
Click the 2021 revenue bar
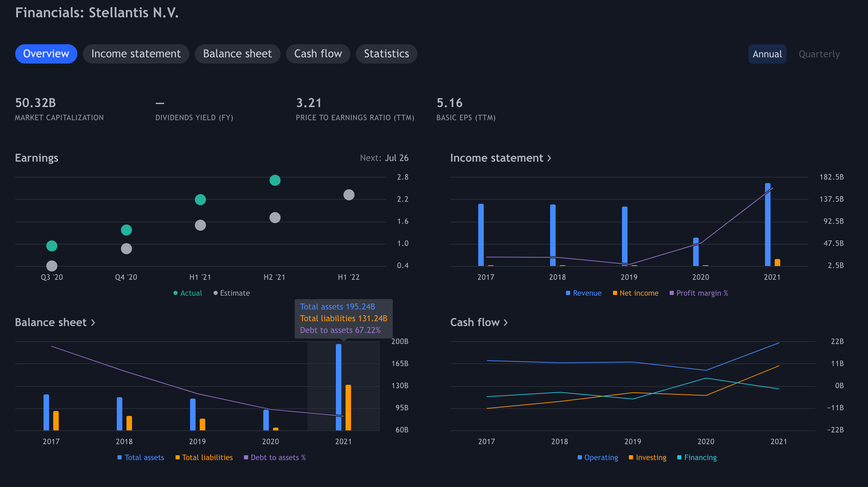click(768, 225)
